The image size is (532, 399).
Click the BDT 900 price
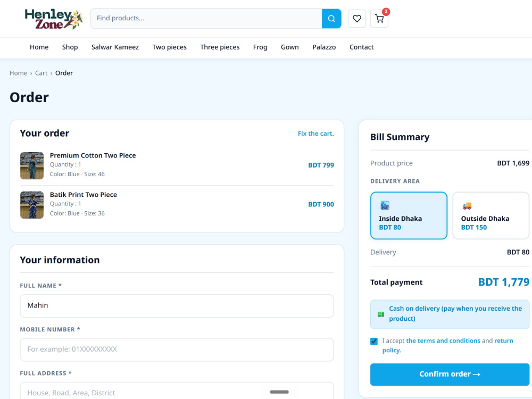[x=321, y=204]
